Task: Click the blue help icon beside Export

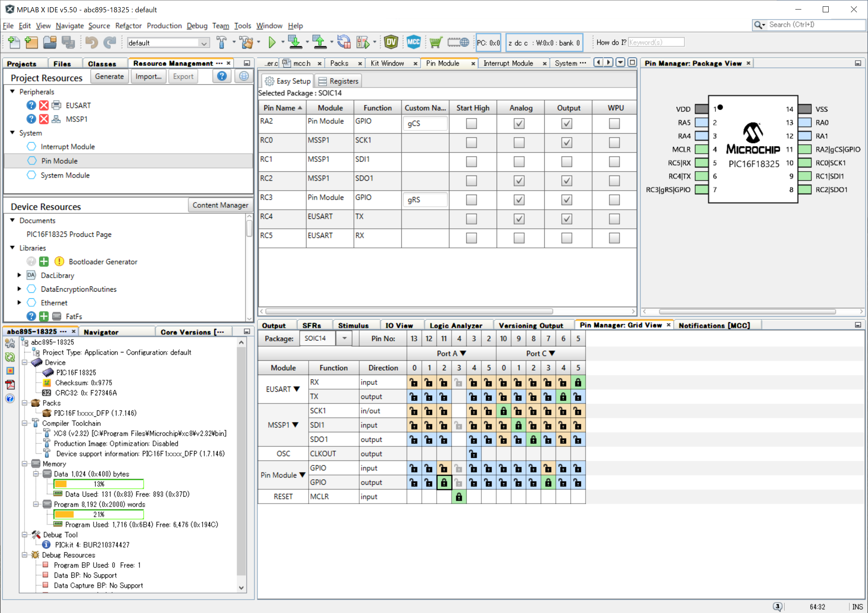Action: pos(222,76)
